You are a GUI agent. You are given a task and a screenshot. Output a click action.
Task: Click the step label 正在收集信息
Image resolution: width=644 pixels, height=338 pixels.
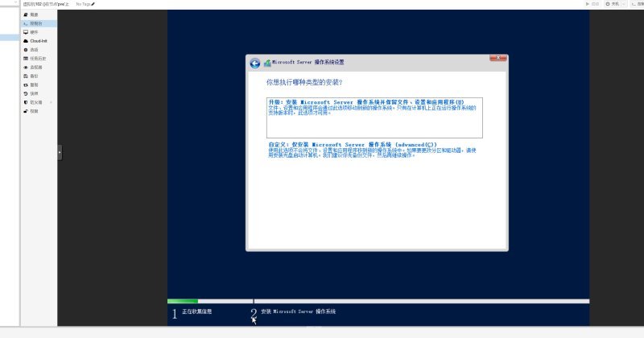coord(196,311)
